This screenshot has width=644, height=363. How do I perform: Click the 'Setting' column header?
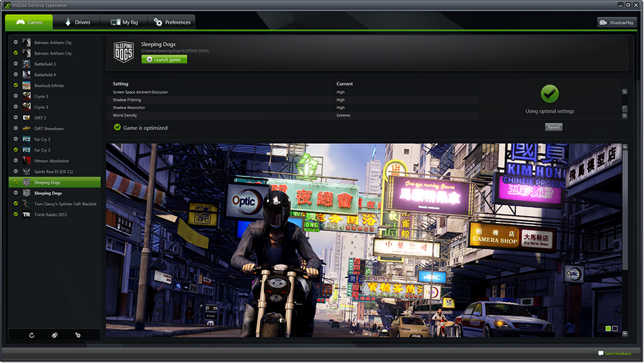tap(120, 83)
